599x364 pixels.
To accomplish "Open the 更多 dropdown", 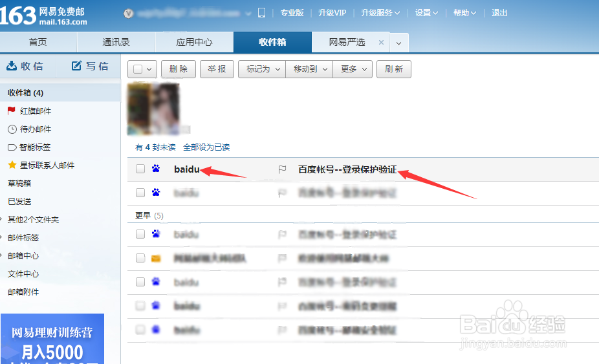I will point(353,69).
